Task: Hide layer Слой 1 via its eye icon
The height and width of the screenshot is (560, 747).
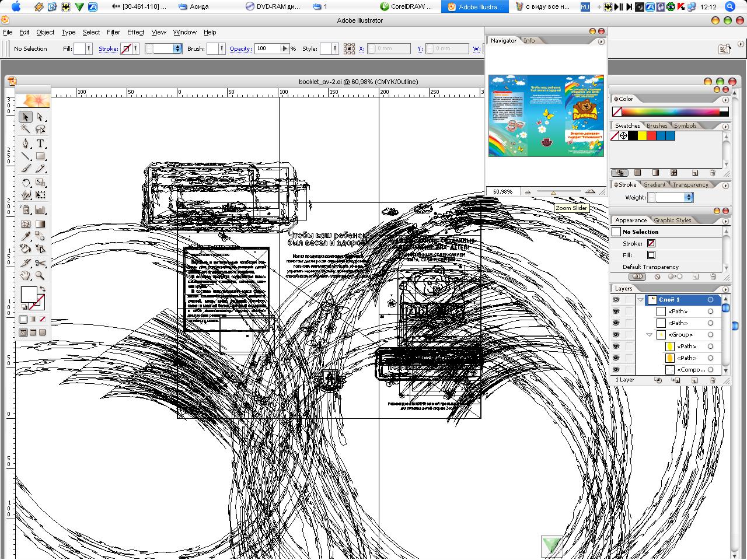Action: click(616, 300)
